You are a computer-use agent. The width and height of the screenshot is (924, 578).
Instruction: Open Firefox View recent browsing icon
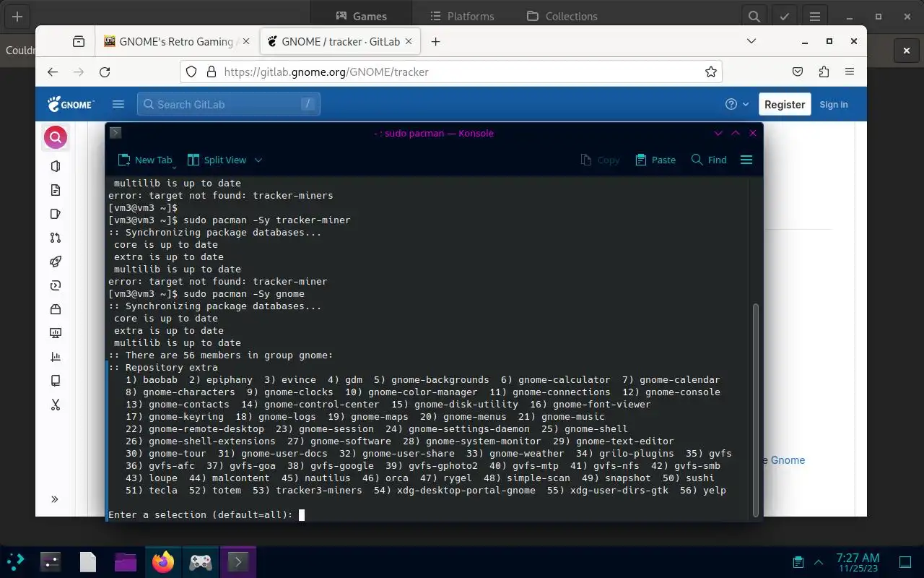tap(79, 41)
